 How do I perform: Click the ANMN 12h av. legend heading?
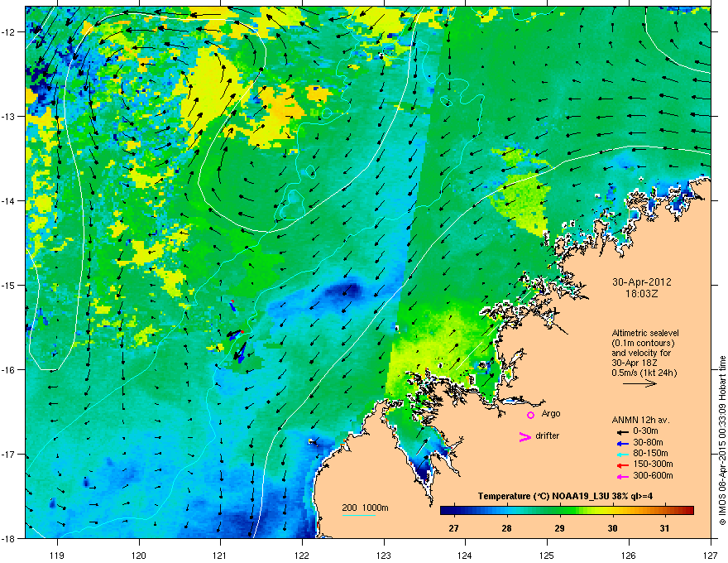coord(640,420)
